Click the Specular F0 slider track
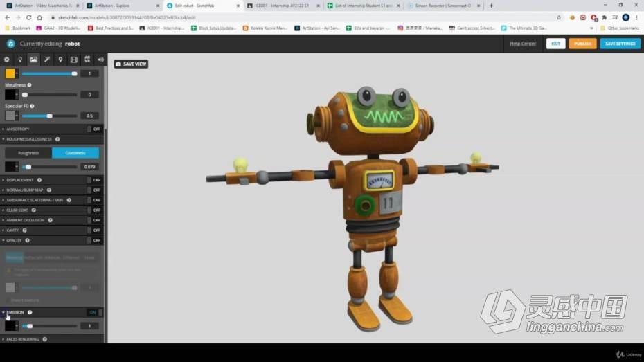Screen dimensions: 644x362 pyautogui.click(x=49, y=116)
